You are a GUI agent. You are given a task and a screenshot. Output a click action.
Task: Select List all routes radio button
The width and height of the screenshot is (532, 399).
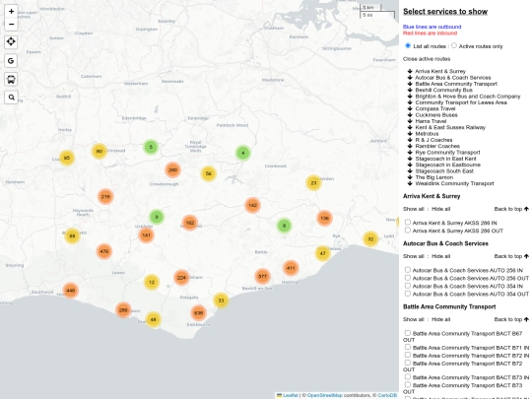(x=408, y=45)
